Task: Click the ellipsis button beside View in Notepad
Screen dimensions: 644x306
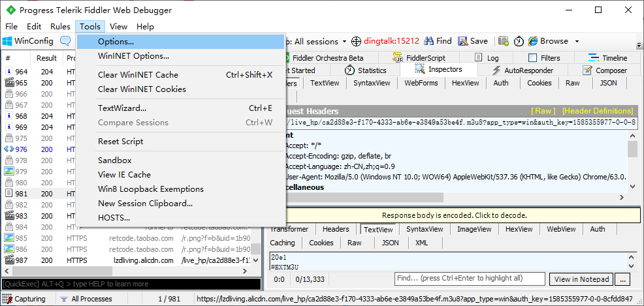Action: pos(622,279)
